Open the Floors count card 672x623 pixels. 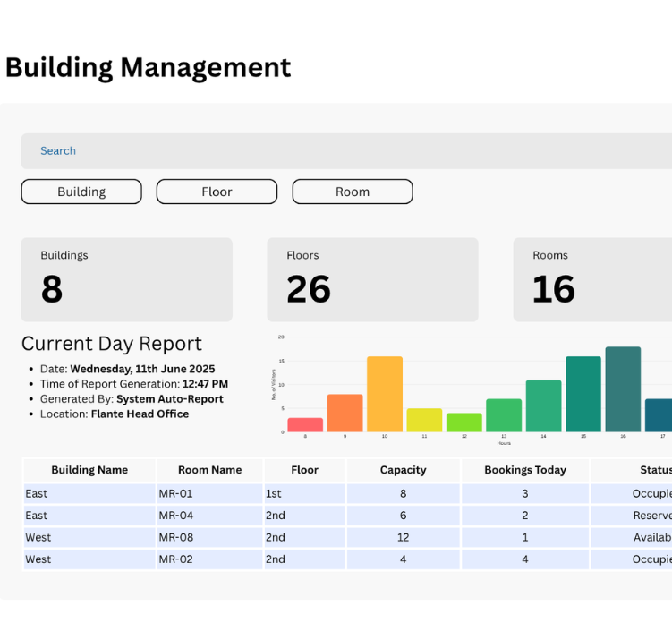pyautogui.click(x=372, y=279)
